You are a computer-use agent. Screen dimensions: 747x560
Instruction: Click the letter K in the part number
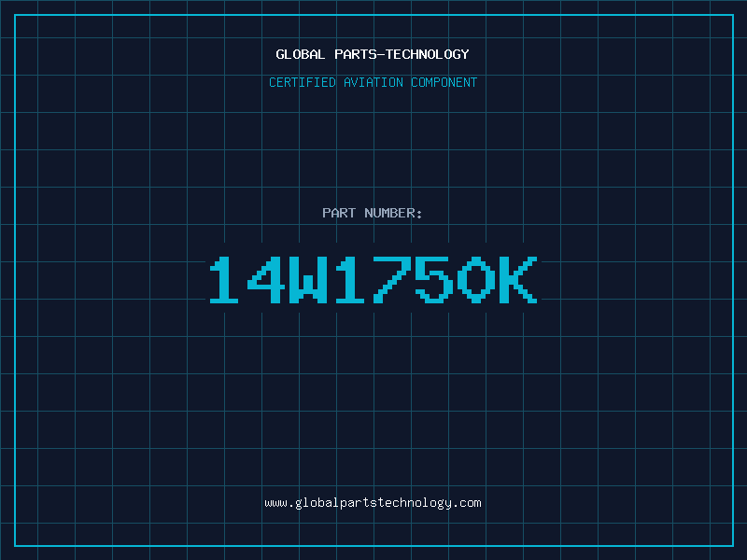pos(518,280)
